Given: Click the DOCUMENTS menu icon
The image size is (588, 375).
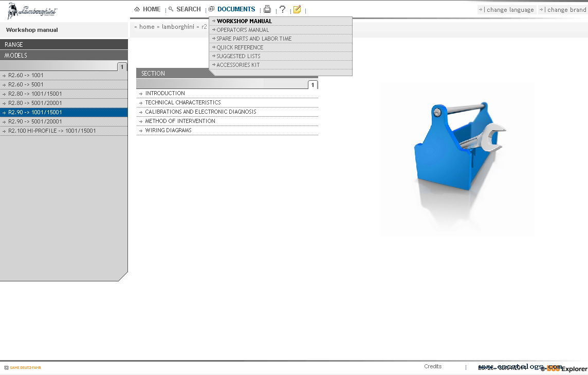Looking at the screenshot, I should 211,9.
